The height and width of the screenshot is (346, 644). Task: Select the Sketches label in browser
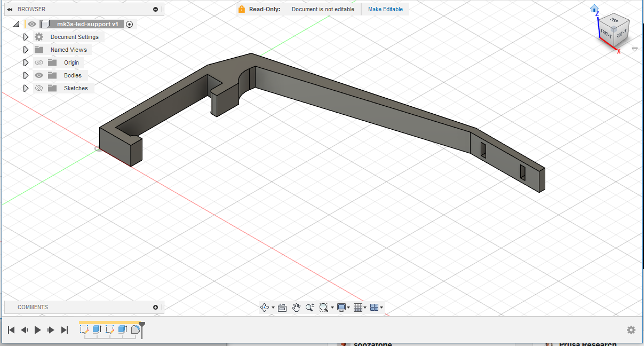(x=76, y=88)
